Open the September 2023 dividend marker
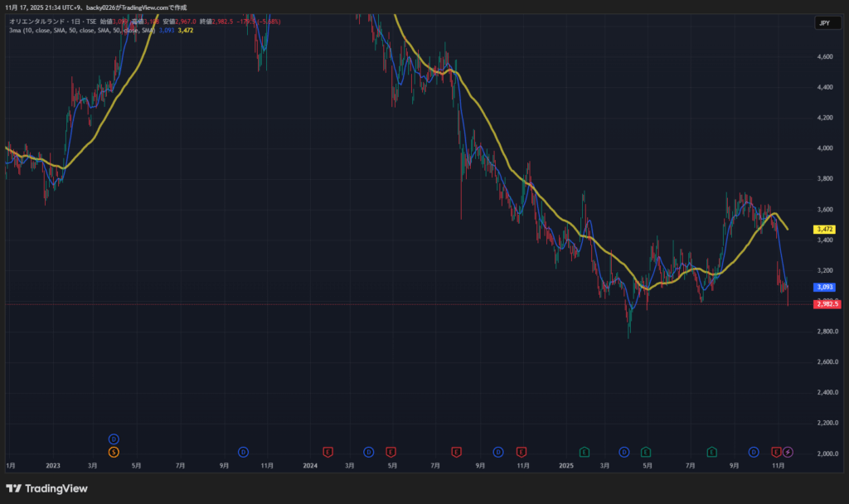Image resolution: width=849 pixels, height=504 pixels. pyautogui.click(x=244, y=452)
